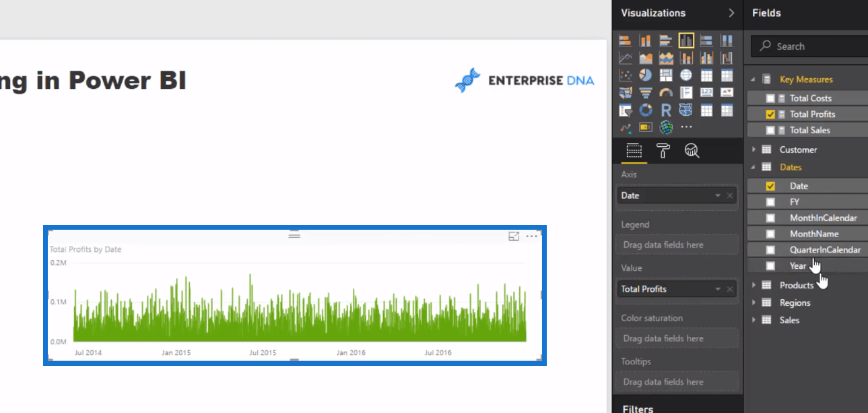
Task: Select the multi-row card visual
Action: coord(686,92)
